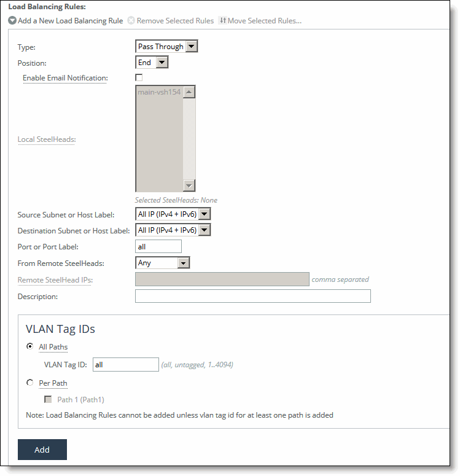Click the Local SteelHeads list scrollbar track
The image size is (460, 476).
(x=189, y=139)
